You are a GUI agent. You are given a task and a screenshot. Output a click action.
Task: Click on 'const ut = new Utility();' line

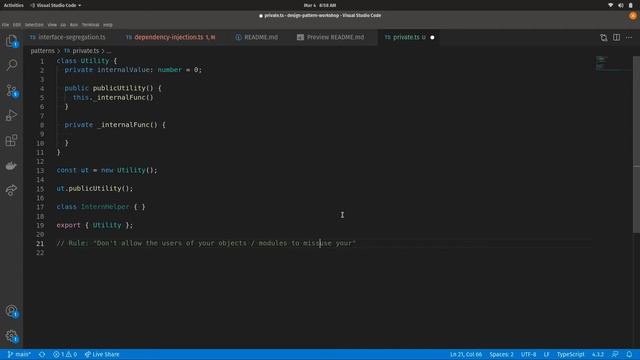tap(107, 170)
